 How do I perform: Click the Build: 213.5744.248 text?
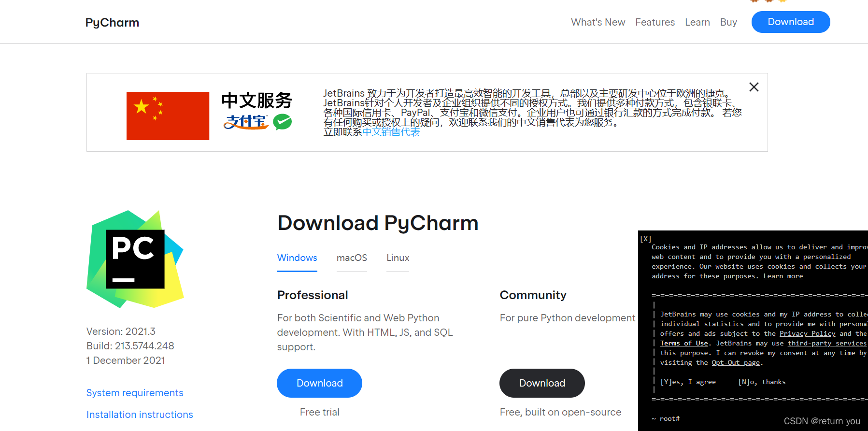tap(130, 346)
